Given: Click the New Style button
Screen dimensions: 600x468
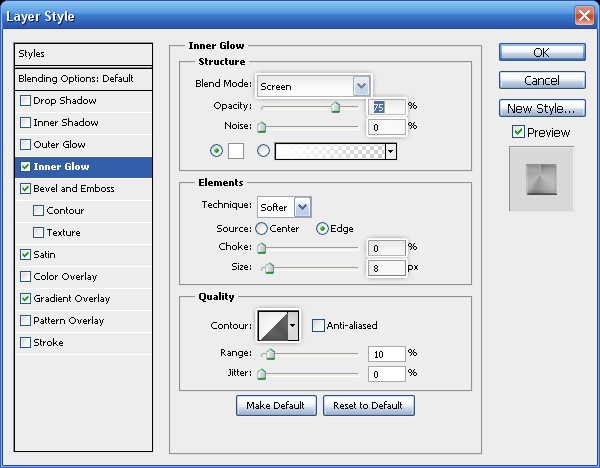Looking at the screenshot, I should [541, 108].
